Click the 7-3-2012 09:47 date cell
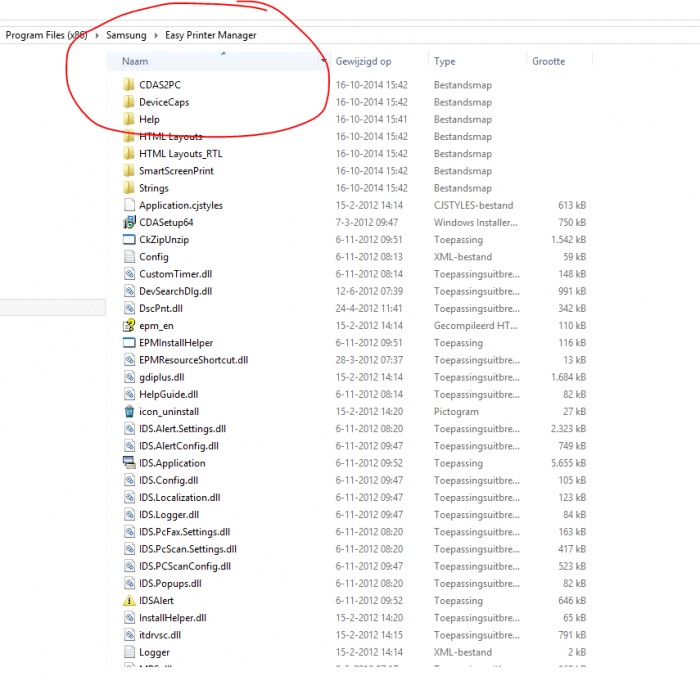This screenshot has height=681, width=700. coord(367,222)
